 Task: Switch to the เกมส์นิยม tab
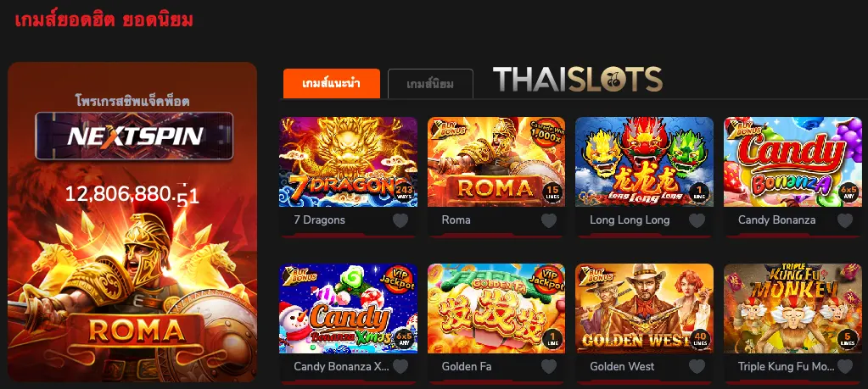point(430,84)
